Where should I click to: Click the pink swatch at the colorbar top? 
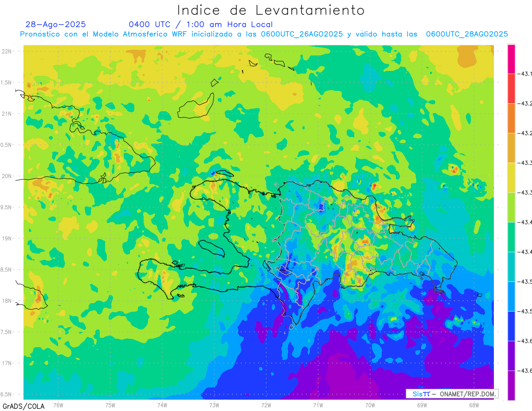511,59
